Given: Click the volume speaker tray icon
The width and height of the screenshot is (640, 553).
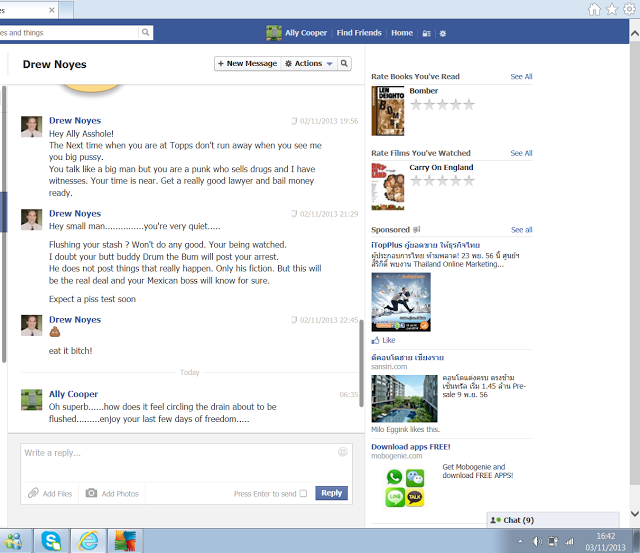Looking at the screenshot, I should click(x=537, y=542).
